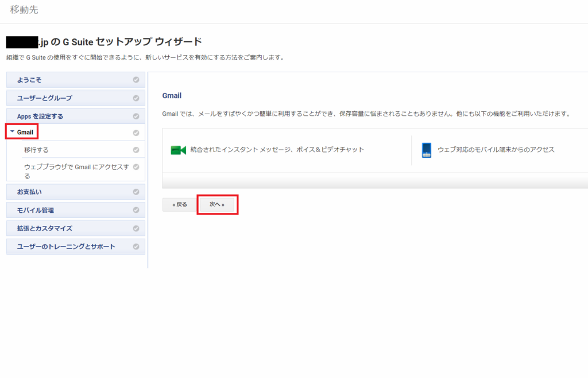Image resolution: width=588 pixels, height=378 pixels.
Task: Click the checkmark icon on モバイル管理 row
Action: [x=136, y=210]
